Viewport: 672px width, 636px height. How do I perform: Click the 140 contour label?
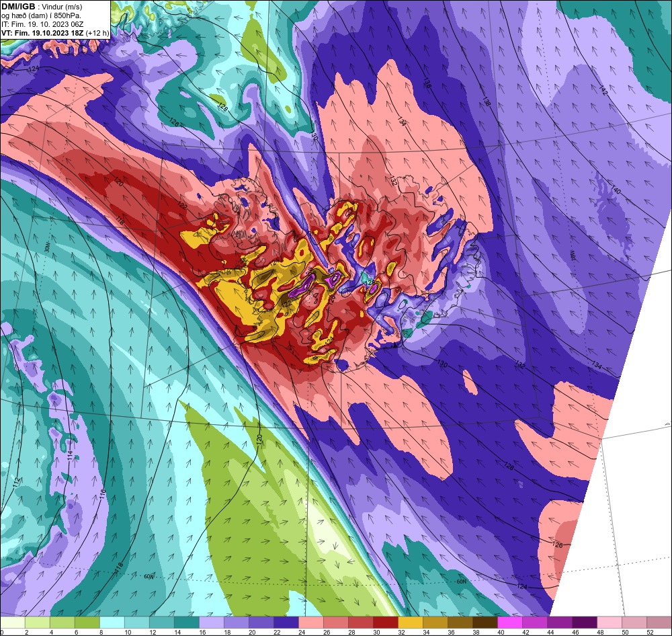click(616, 189)
